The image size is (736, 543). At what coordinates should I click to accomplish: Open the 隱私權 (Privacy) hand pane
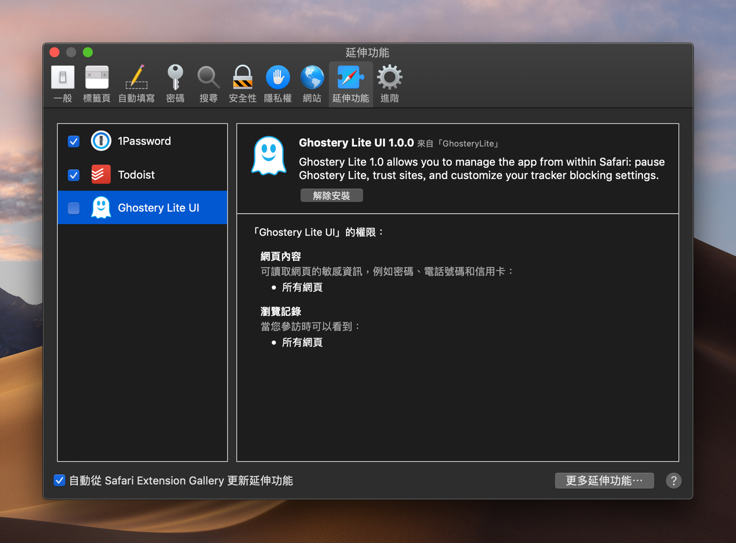tap(277, 84)
